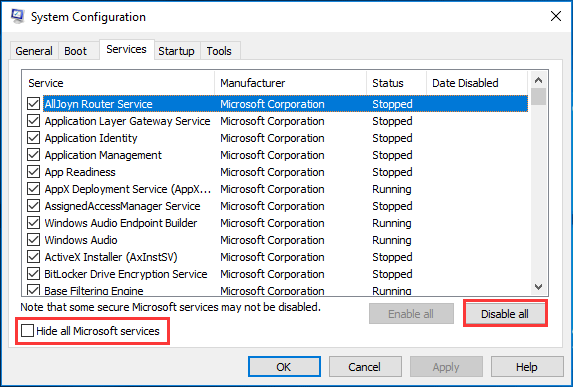Uncheck the App Readiness checkbox
Viewport: 573px width, 387px height.
point(33,172)
